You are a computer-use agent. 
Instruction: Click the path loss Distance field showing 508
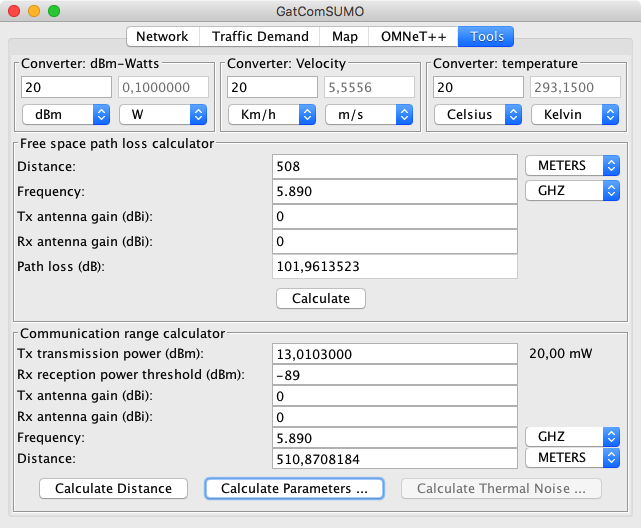click(x=394, y=167)
